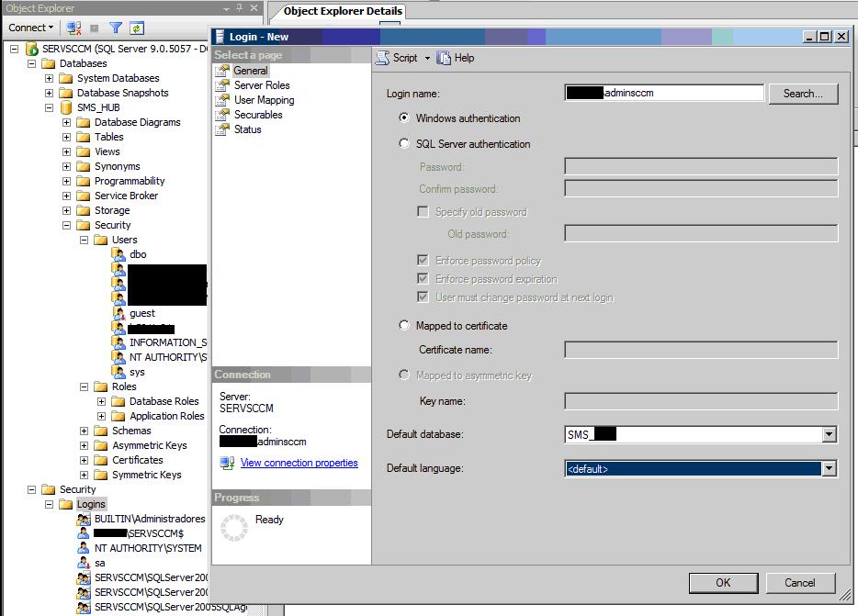Image resolution: width=858 pixels, height=616 pixels.
Task: Open the Script dropdown arrow
Action: (427, 58)
